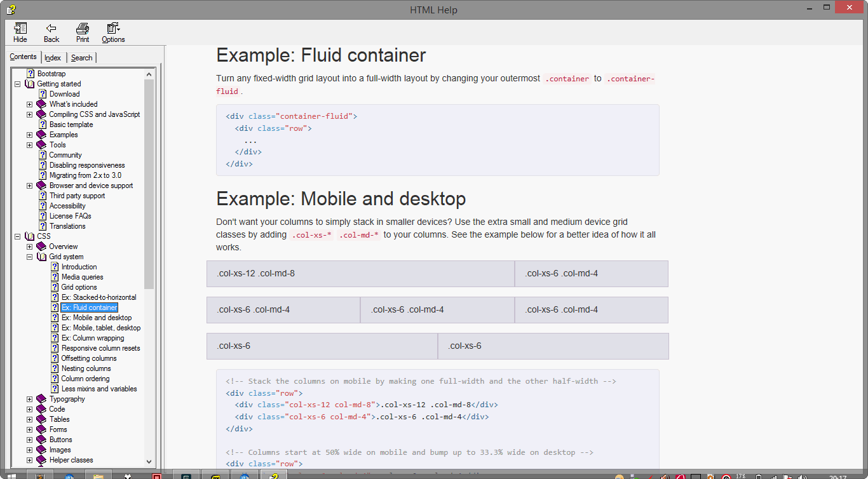Select Ex: Fluid container tree item
The image size is (868, 479).
click(90, 307)
